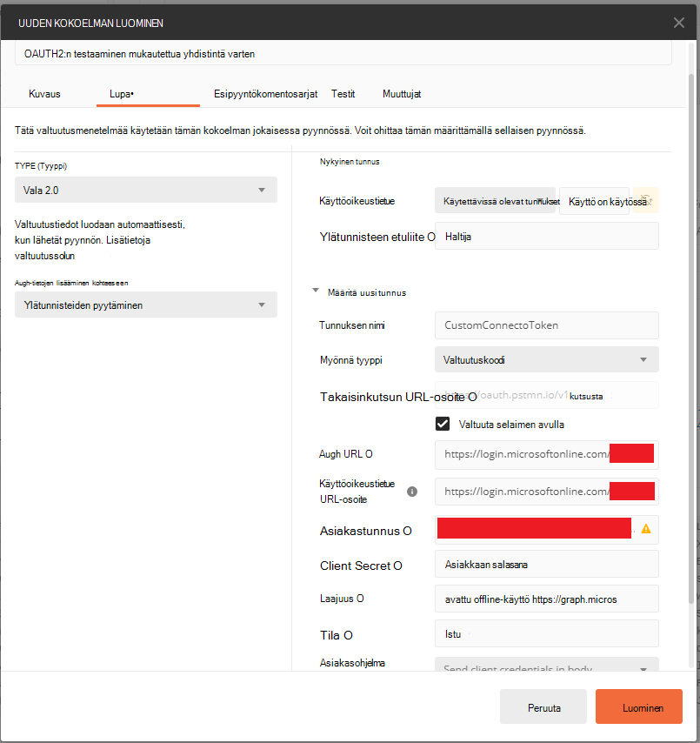
Task: Open the Muuttujat tab
Action: 402,94
